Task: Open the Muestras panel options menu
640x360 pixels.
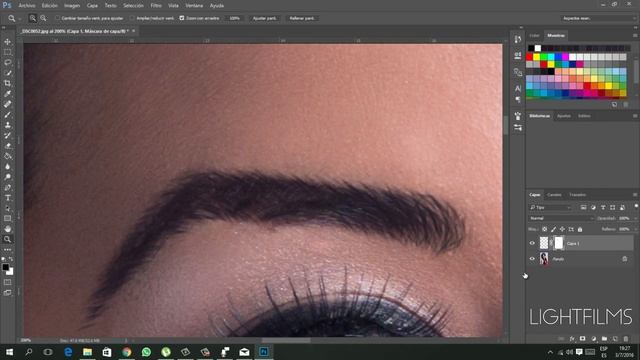Action: pyautogui.click(x=635, y=36)
